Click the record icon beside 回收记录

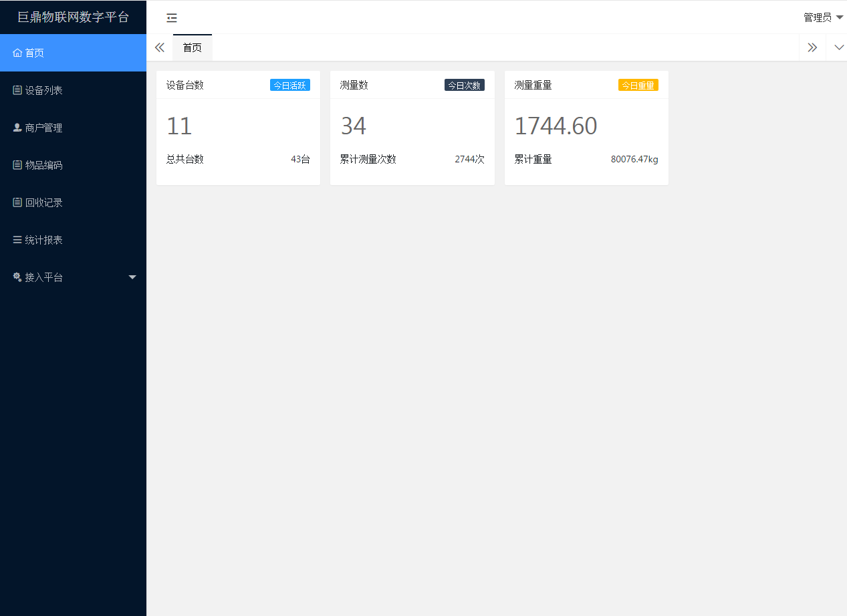point(17,202)
